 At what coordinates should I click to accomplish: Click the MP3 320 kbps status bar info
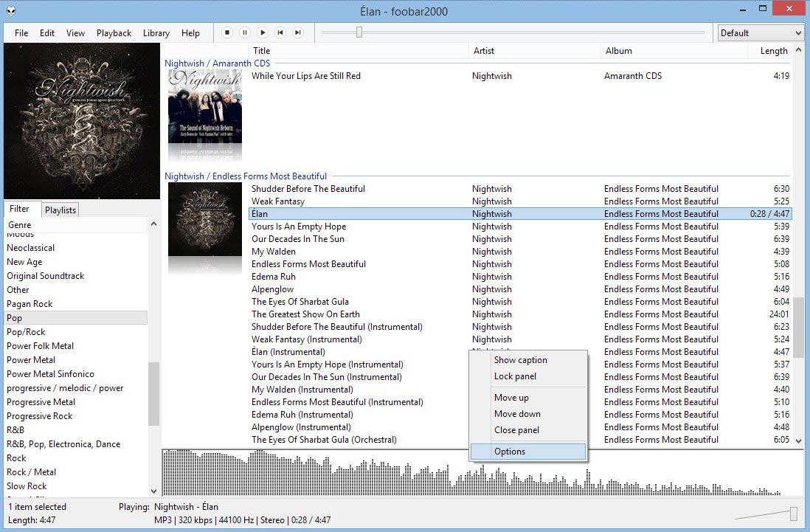click(x=242, y=520)
